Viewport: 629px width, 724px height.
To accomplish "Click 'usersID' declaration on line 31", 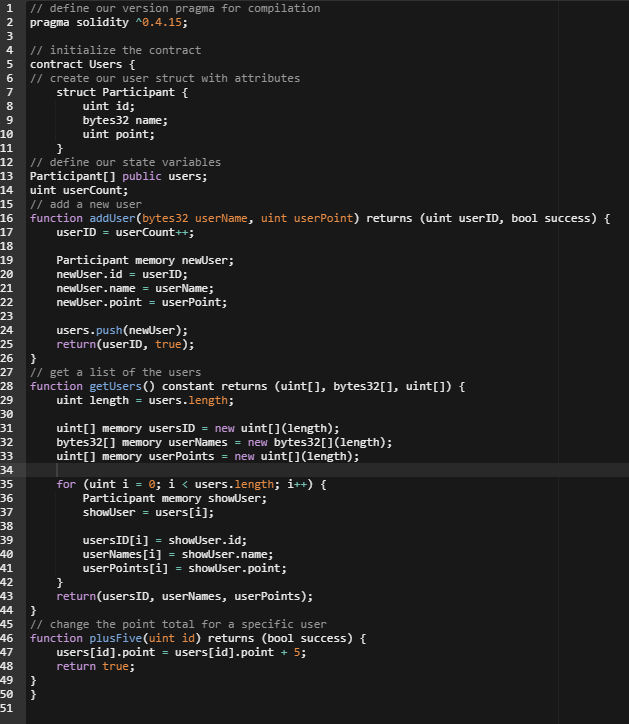I will (171, 428).
